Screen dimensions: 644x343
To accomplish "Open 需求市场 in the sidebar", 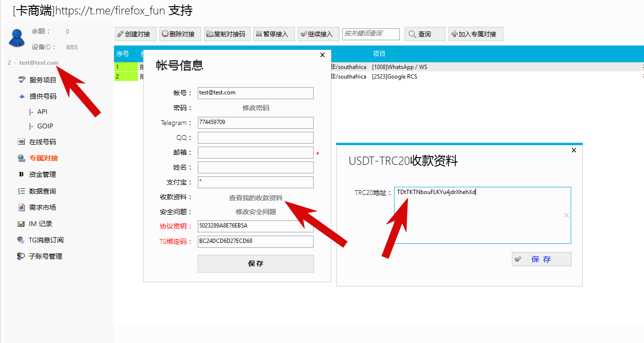I will tap(43, 207).
